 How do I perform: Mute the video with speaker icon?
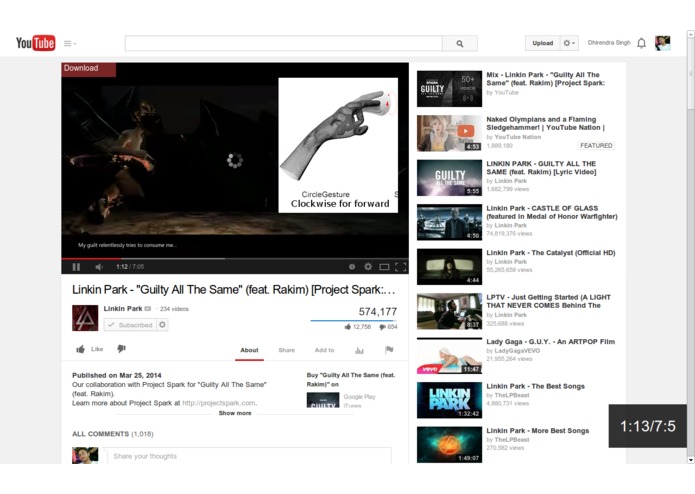point(99,267)
